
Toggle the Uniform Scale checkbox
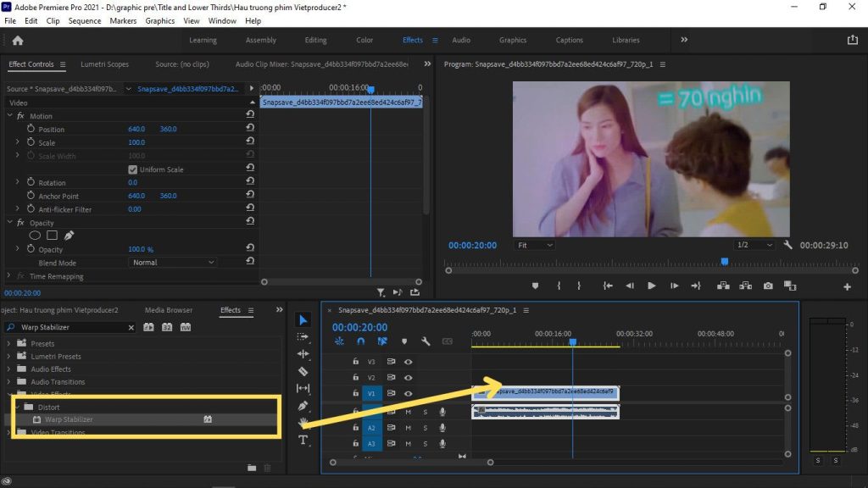(132, 169)
